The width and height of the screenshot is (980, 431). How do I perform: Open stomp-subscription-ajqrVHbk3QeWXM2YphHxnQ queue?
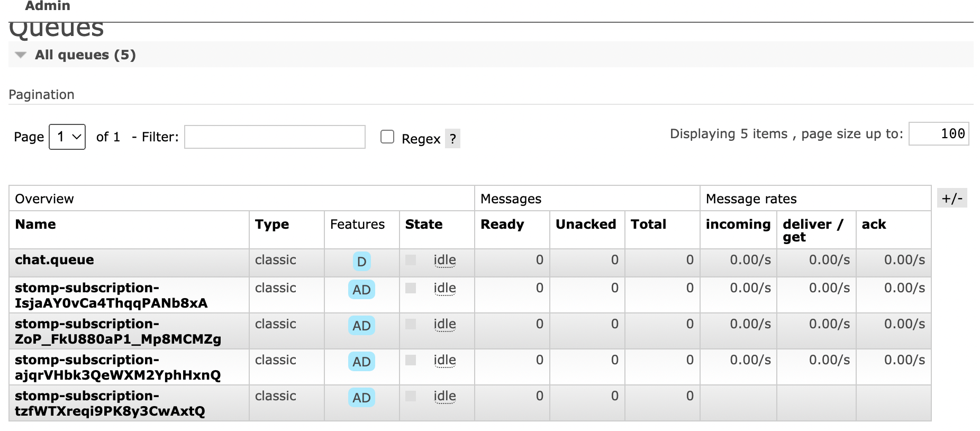click(x=118, y=367)
